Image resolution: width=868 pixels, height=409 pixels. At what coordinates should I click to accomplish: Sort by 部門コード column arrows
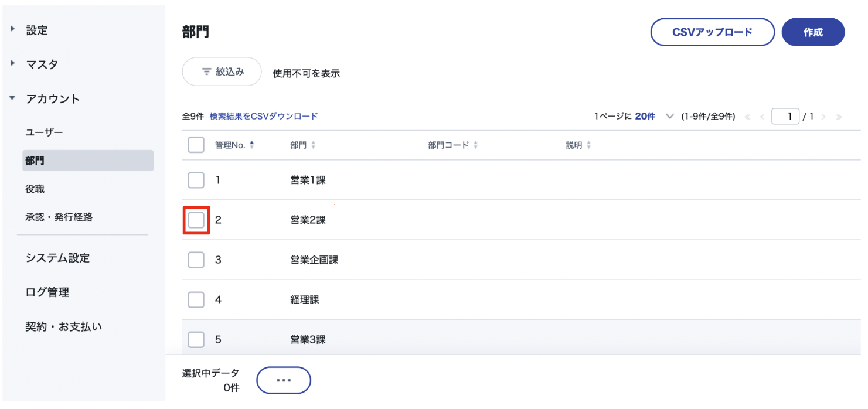click(x=475, y=145)
